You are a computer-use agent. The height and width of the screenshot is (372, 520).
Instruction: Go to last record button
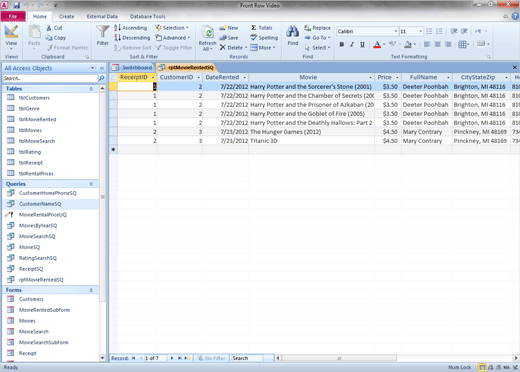(180, 358)
